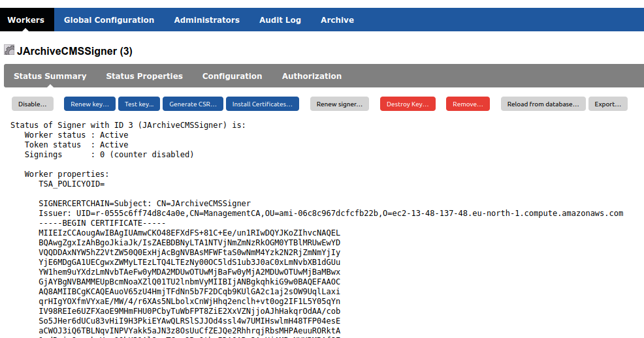
Task: Open the Archive menu item
Action: tap(337, 20)
